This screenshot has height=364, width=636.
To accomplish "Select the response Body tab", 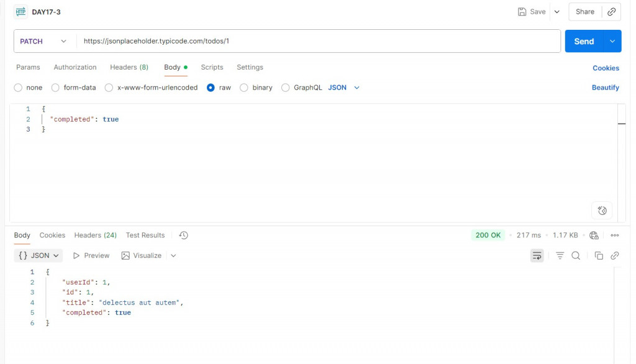I will [x=22, y=235].
